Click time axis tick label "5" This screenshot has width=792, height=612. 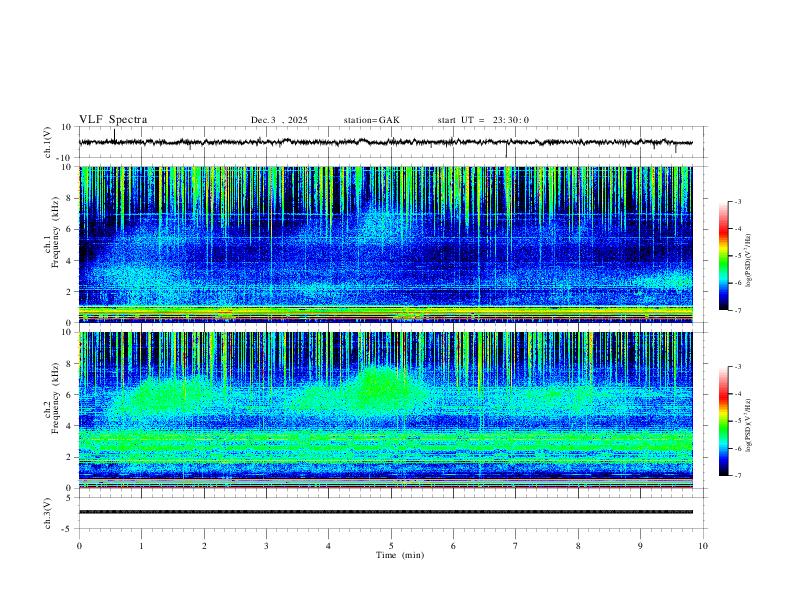tap(391, 546)
